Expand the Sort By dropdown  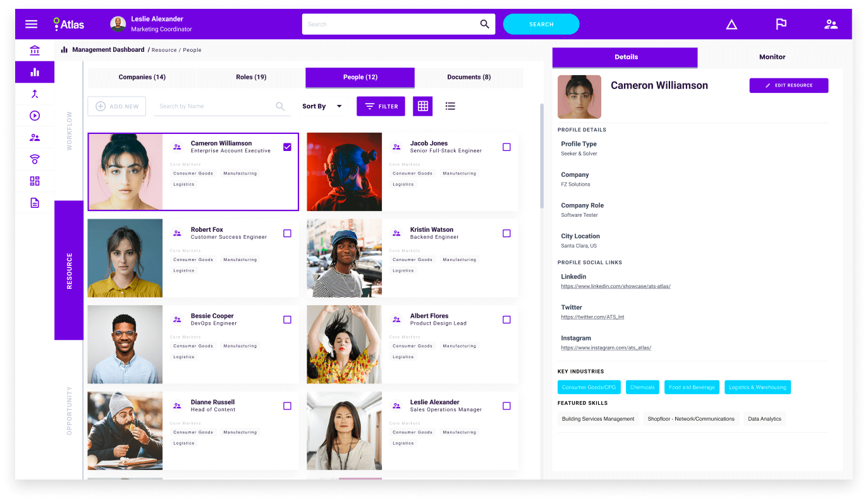click(322, 106)
